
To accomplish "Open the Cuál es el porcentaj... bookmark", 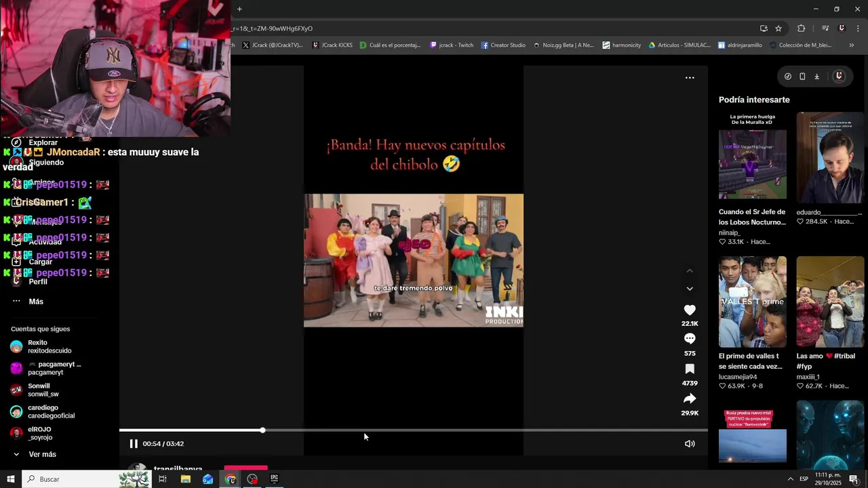I will pyautogui.click(x=391, y=45).
